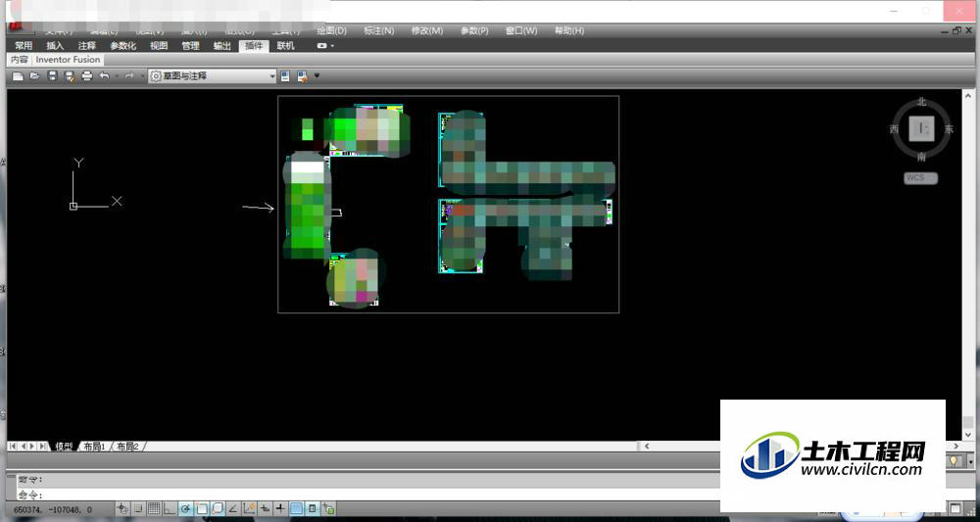The height and width of the screenshot is (522, 980).
Task: Open the 草图与注释 workspace dropdown
Action: coord(213,76)
